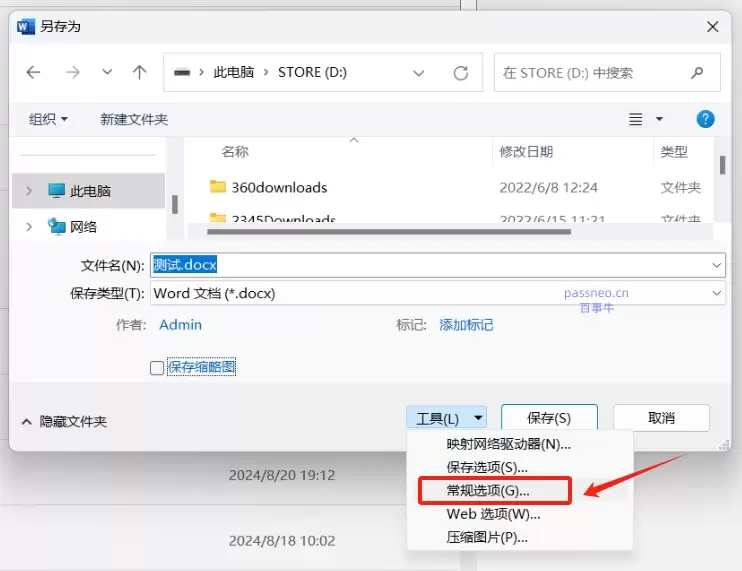
Task: Expand the address bar history dropdown
Action: pos(418,73)
